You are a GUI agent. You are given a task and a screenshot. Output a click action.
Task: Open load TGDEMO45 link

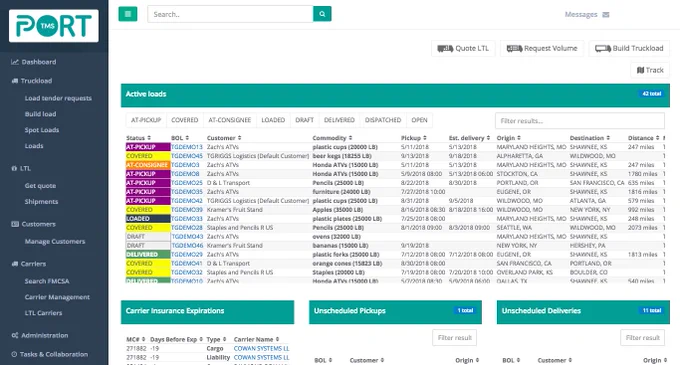[186, 156]
